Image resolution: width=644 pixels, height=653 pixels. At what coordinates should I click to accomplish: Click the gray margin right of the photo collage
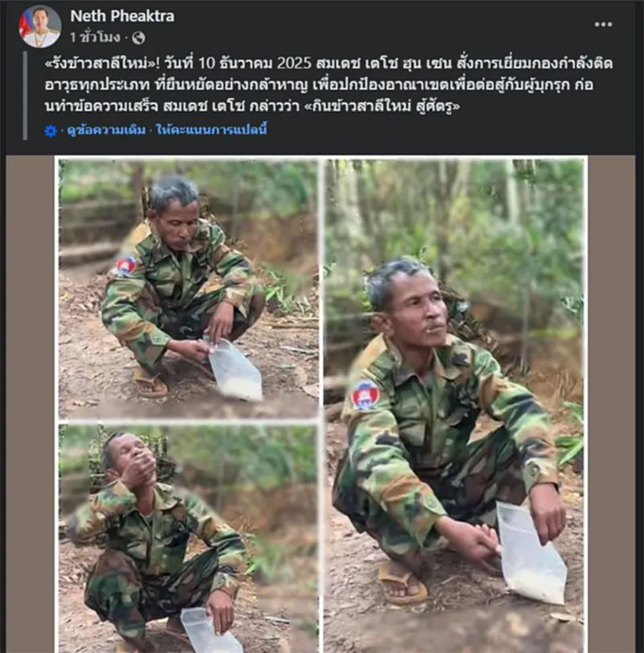click(611, 403)
